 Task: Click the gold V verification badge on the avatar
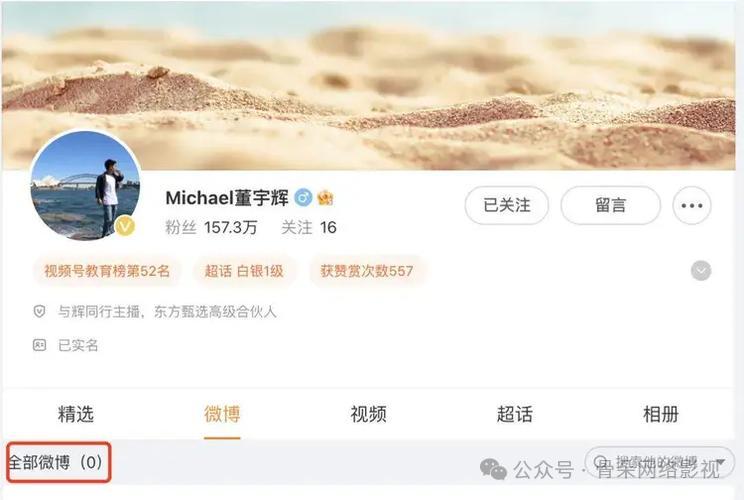[x=125, y=226]
